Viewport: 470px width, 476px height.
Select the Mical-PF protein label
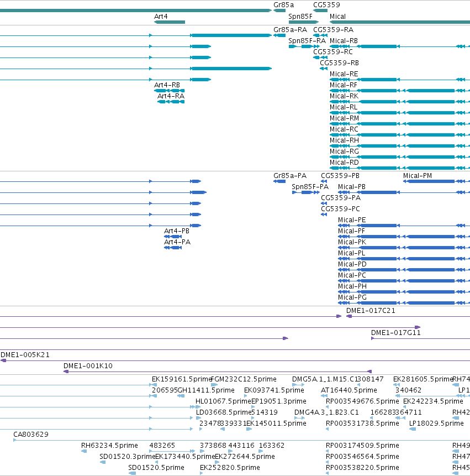click(351, 231)
